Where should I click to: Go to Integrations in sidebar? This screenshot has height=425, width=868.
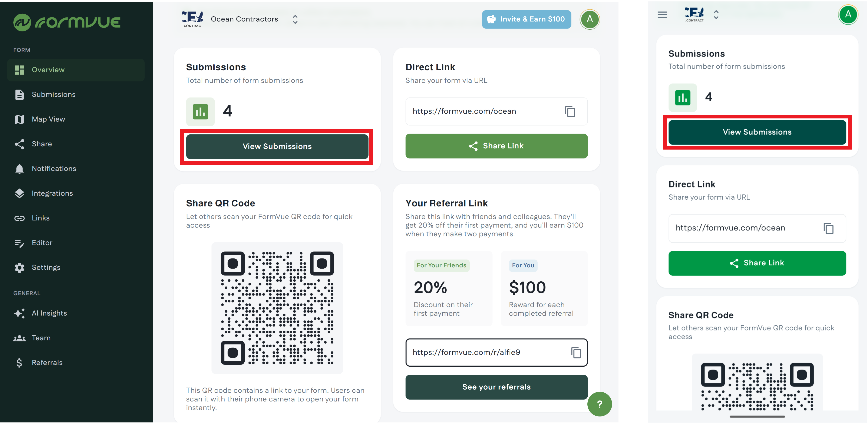(x=52, y=193)
